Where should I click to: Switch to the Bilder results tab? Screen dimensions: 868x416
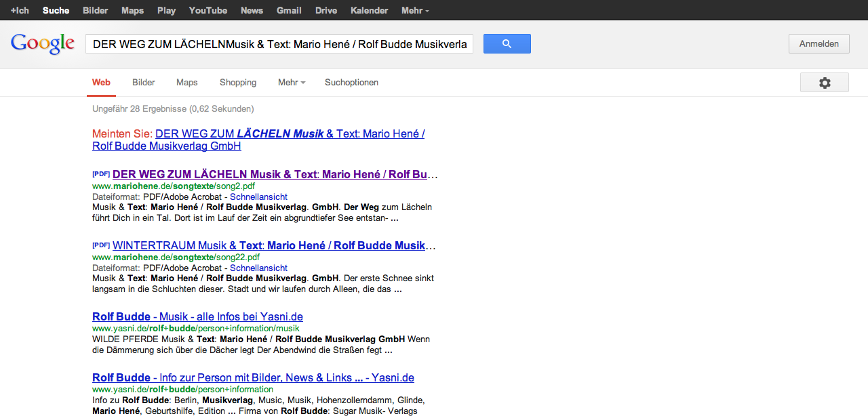point(144,83)
